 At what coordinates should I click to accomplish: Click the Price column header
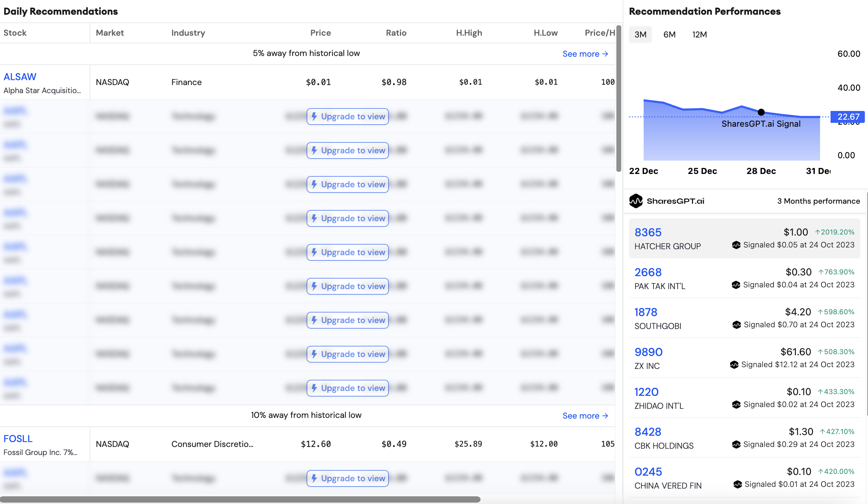coord(321,33)
